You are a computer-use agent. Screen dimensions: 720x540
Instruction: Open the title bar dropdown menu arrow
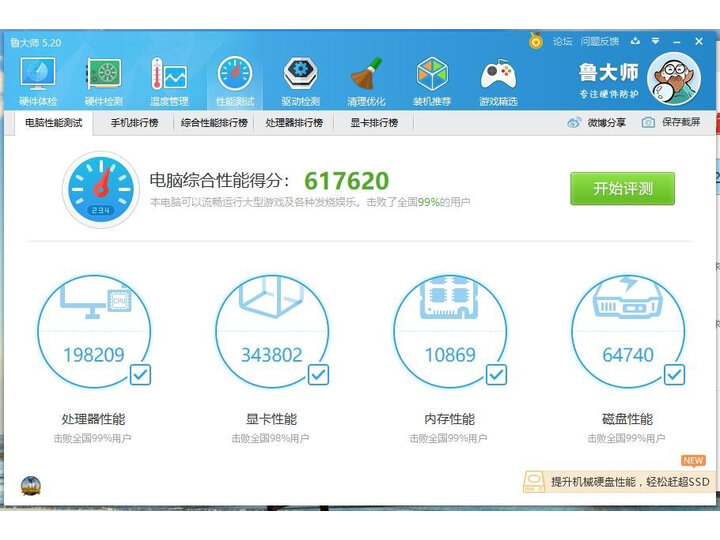pos(656,41)
